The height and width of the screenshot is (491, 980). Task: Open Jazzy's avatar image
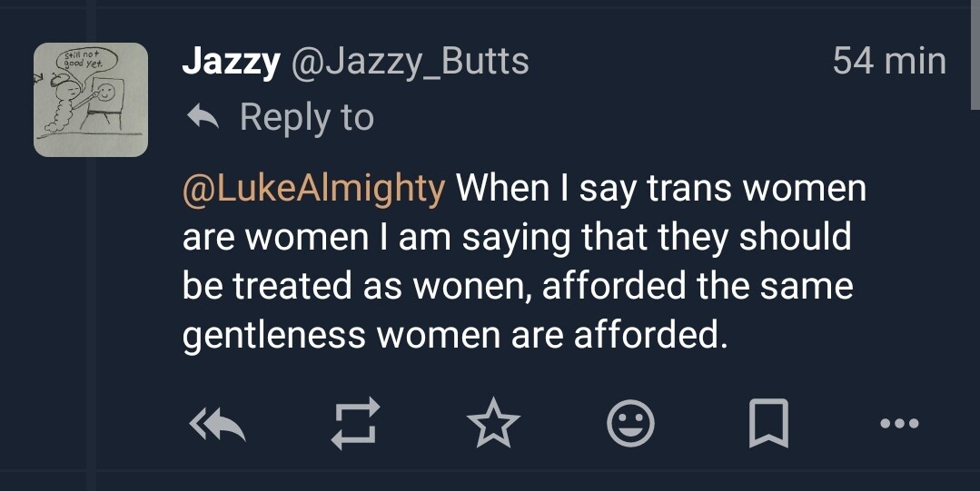[x=91, y=100]
